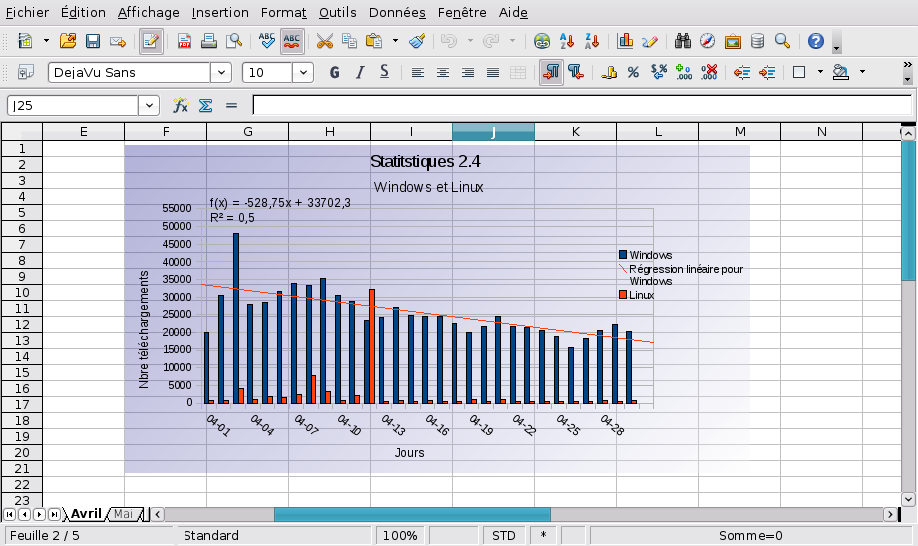Expand the Name Box dropdown next to J25
The height and width of the screenshot is (546, 918).
(x=149, y=105)
